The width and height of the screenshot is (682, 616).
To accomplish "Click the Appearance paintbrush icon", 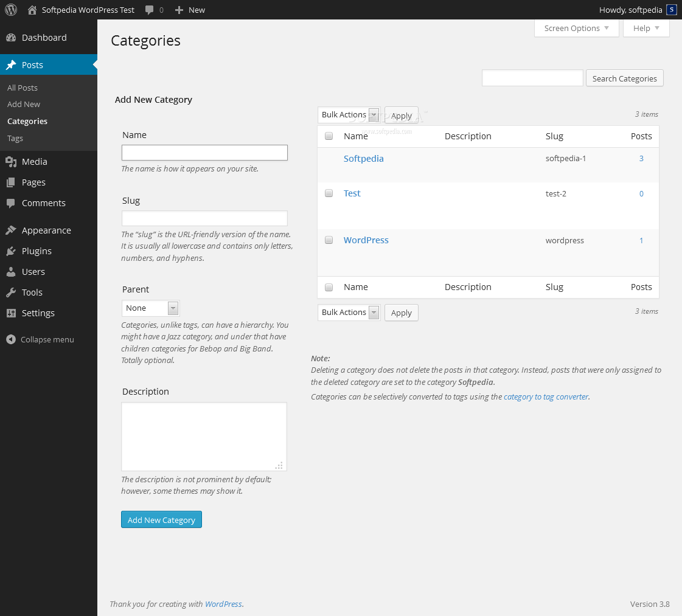I will (x=11, y=230).
